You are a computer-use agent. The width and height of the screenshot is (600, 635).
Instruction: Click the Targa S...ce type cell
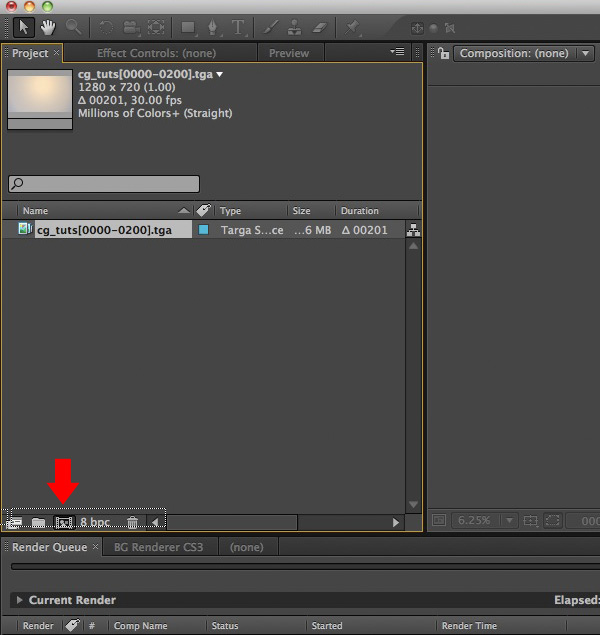click(x=252, y=230)
